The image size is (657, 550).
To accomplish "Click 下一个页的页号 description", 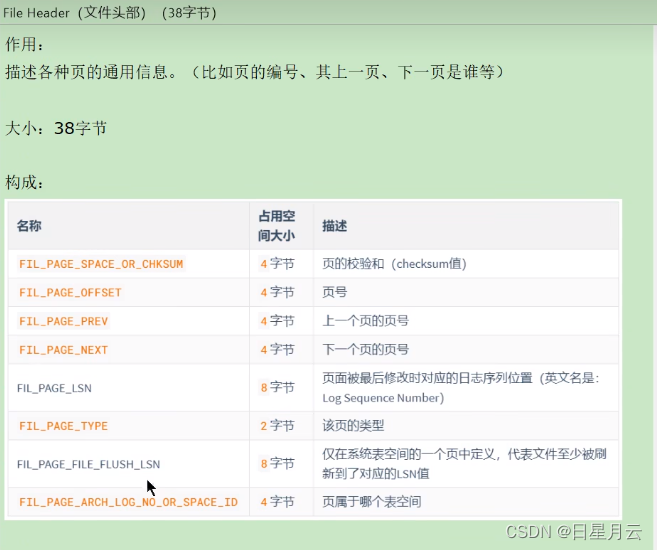I will pos(365,349).
